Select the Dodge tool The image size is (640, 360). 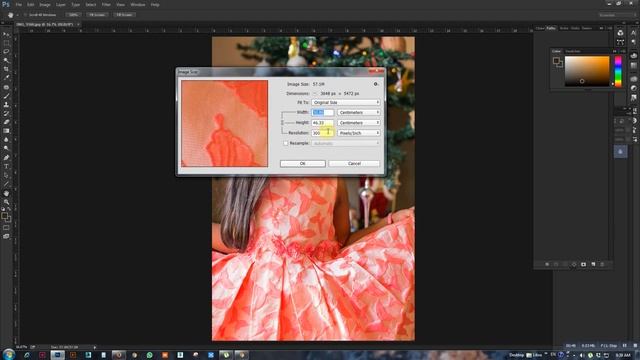pos(6,148)
